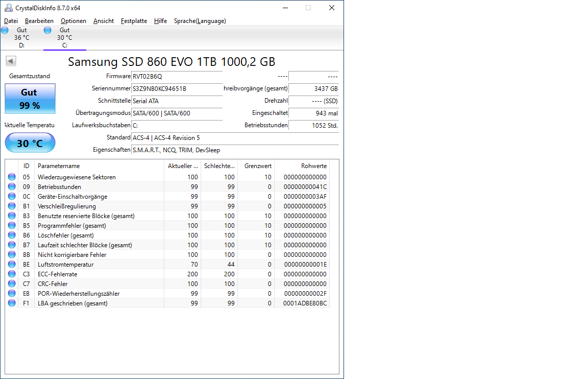Click status orb of Wiederzugewiesene Sektoren row

click(x=12, y=177)
